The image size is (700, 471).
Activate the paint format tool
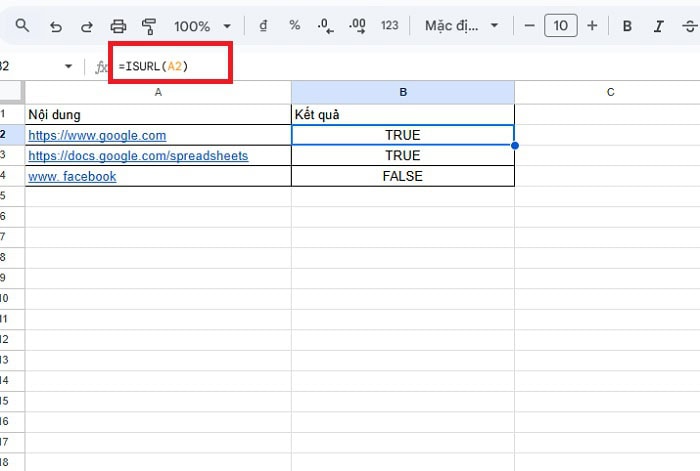click(x=149, y=25)
